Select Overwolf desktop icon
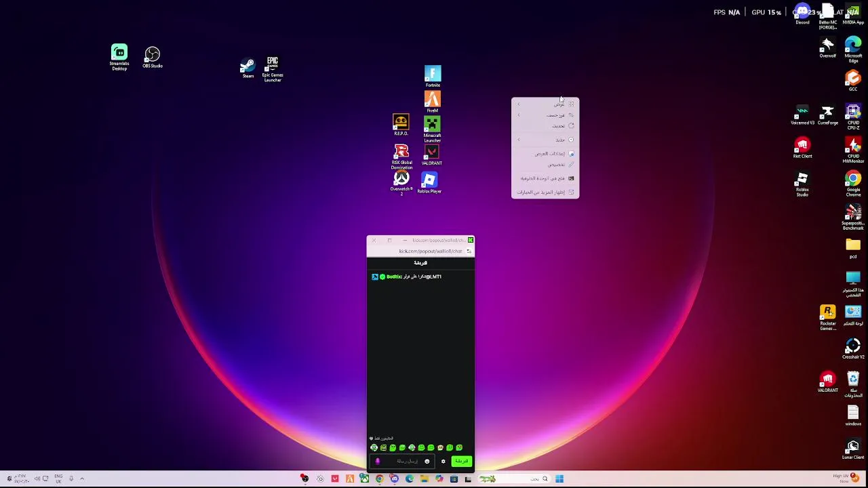 click(827, 48)
